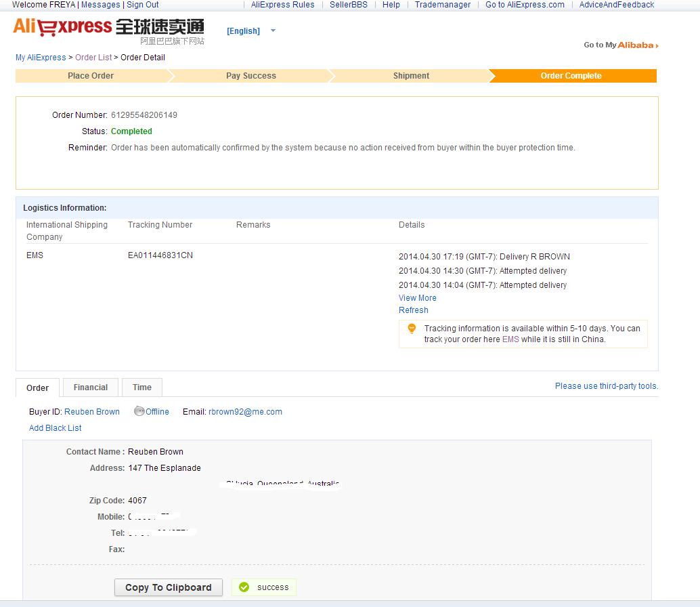Viewport: 700px width, 607px height.
Task: Click the Completed status text
Action: (132, 131)
